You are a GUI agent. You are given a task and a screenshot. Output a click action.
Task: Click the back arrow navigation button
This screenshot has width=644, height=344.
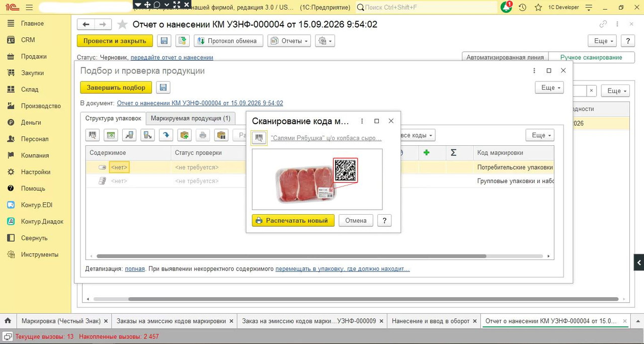pyautogui.click(x=86, y=25)
